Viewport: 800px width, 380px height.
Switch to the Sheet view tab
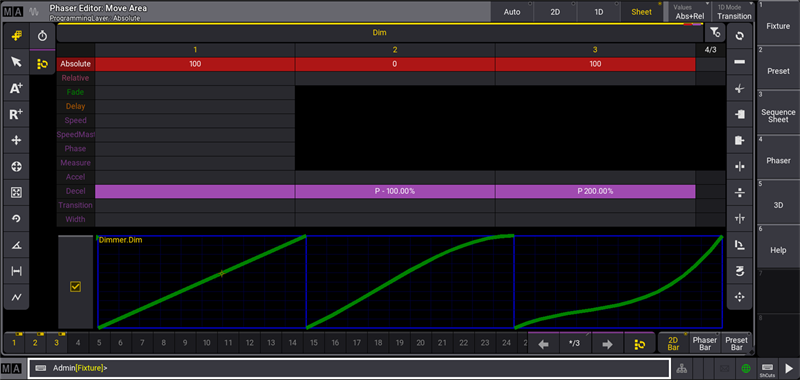click(641, 12)
